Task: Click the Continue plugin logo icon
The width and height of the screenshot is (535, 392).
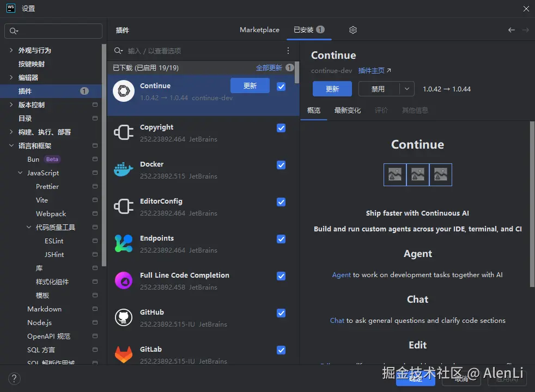Action: click(x=124, y=91)
